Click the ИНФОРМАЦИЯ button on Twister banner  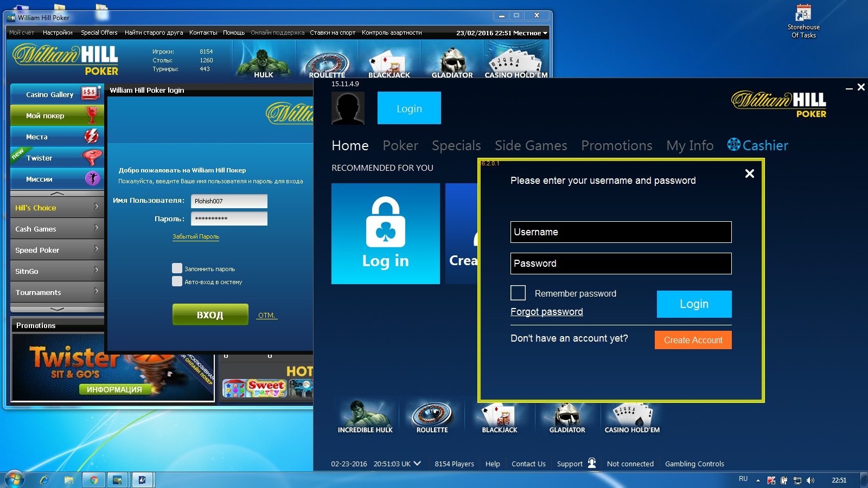114,389
